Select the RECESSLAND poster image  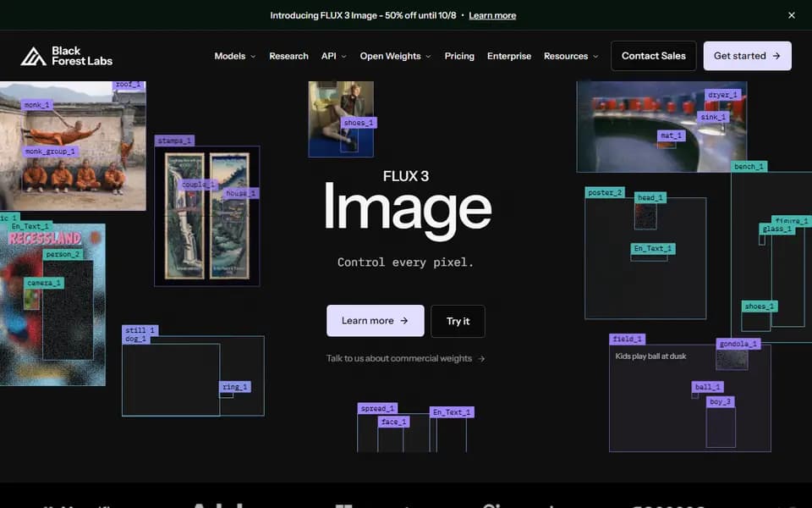point(52,305)
